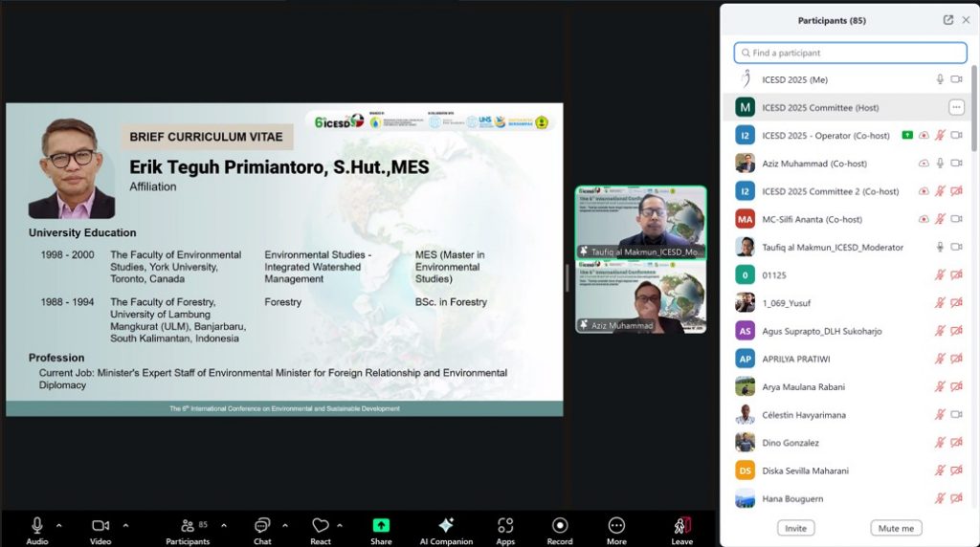Open the AI Companion sparkle icon
980x547 pixels.
(445, 525)
